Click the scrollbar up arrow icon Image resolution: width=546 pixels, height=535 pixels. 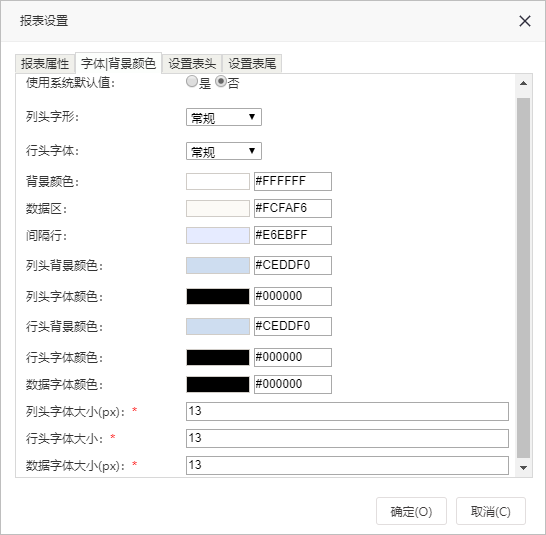click(x=523, y=83)
